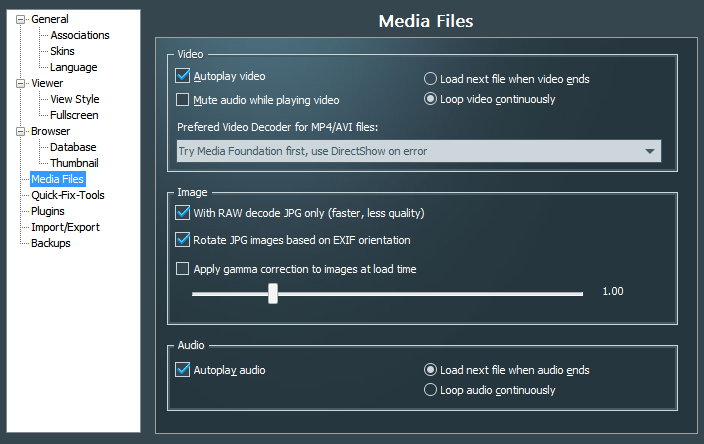The width and height of the screenshot is (704, 444).
Task: Enable Mute audio while playing video
Action: 183,100
